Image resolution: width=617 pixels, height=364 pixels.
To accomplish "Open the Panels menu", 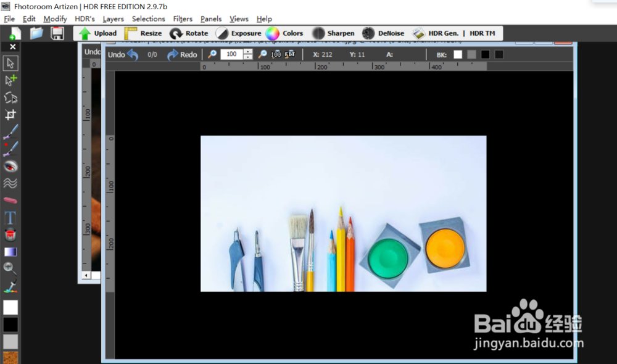I will (211, 19).
